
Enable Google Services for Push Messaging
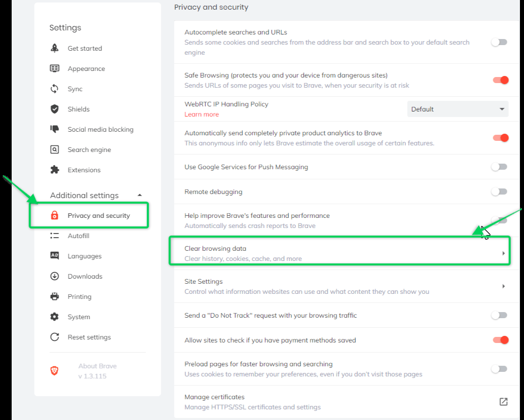coord(499,167)
